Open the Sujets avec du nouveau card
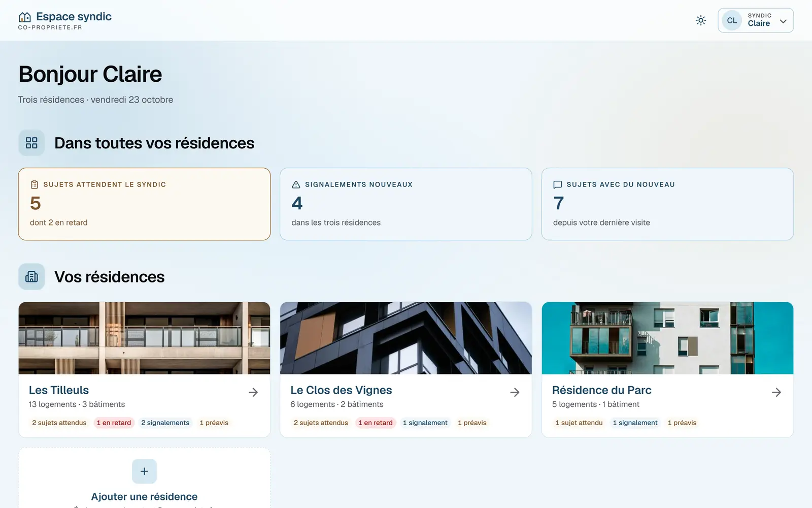The height and width of the screenshot is (508, 812). tap(667, 204)
